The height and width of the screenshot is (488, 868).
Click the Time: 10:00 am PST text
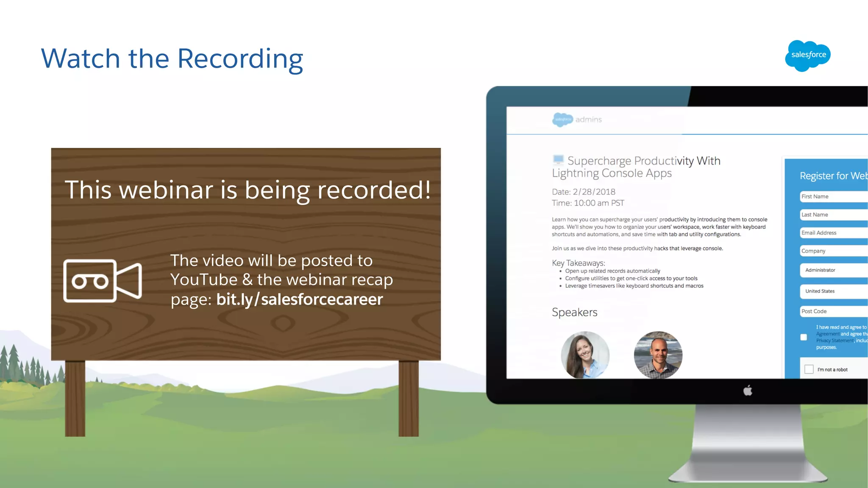(x=588, y=203)
